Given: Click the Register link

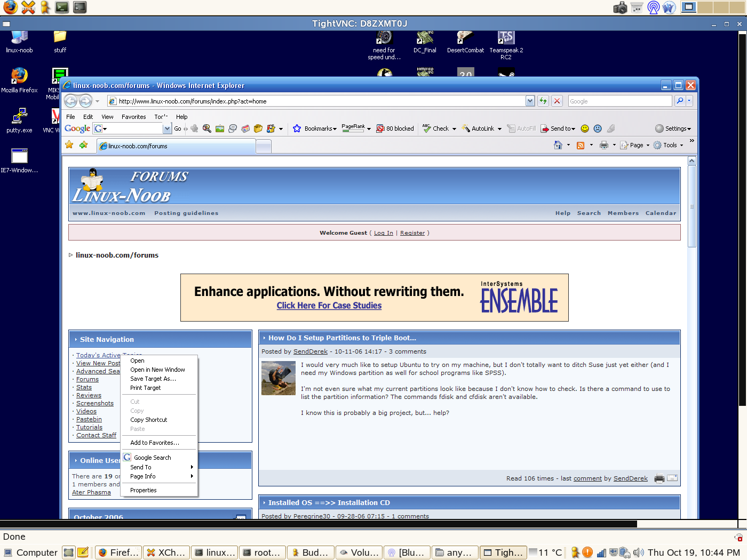Looking at the screenshot, I should tap(412, 233).
